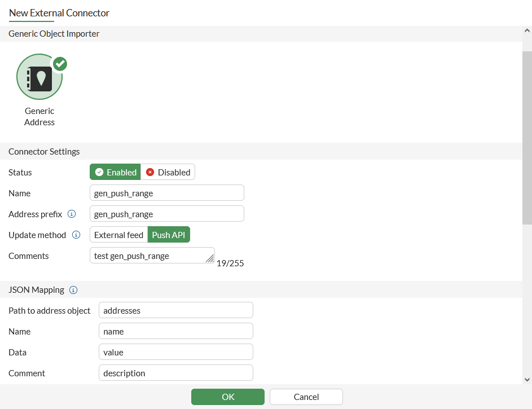
Task: Select the Generic Address connector icon
Action: pyautogui.click(x=39, y=77)
